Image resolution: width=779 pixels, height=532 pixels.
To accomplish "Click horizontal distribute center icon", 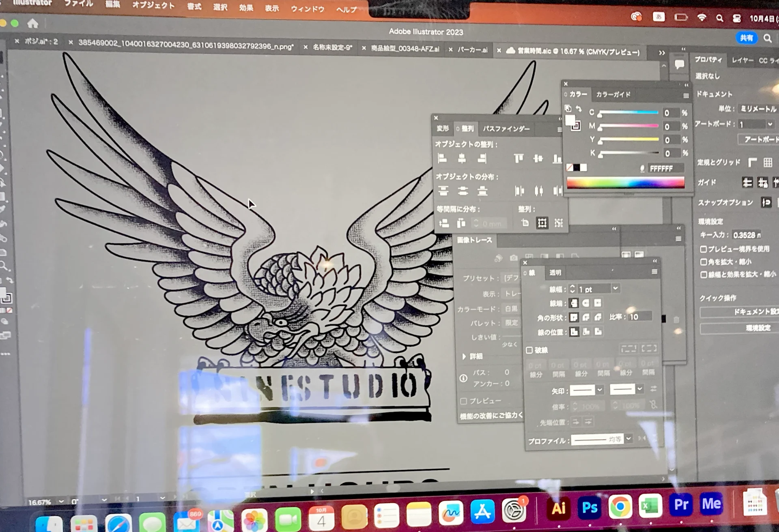I will point(538,191).
